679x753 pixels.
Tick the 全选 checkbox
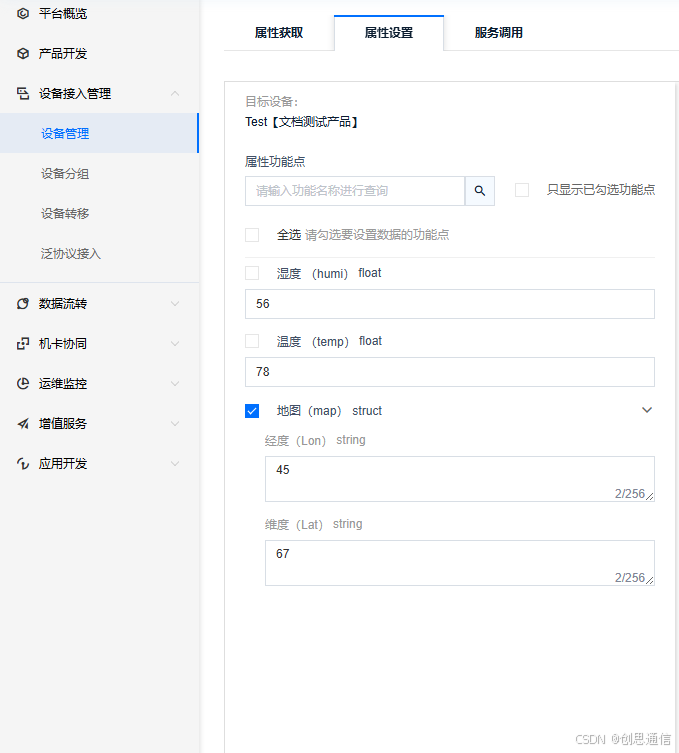[252, 235]
